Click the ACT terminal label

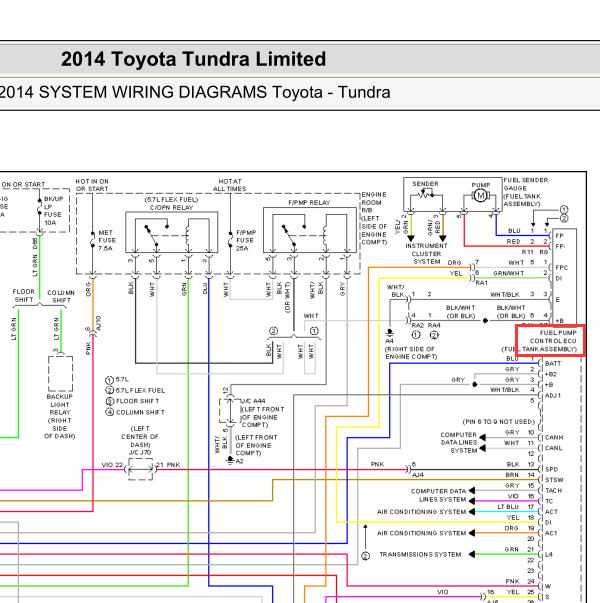coord(551,512)
